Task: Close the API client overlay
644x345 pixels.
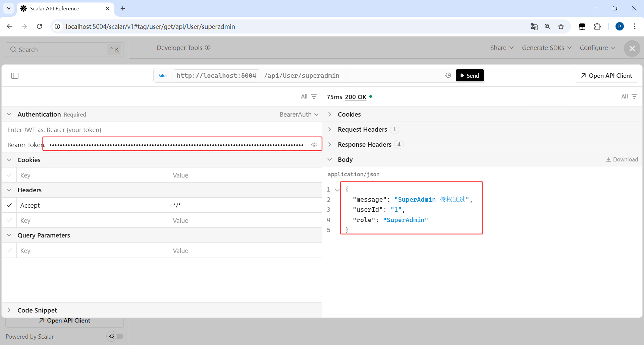Action: (x=632, y=49)
